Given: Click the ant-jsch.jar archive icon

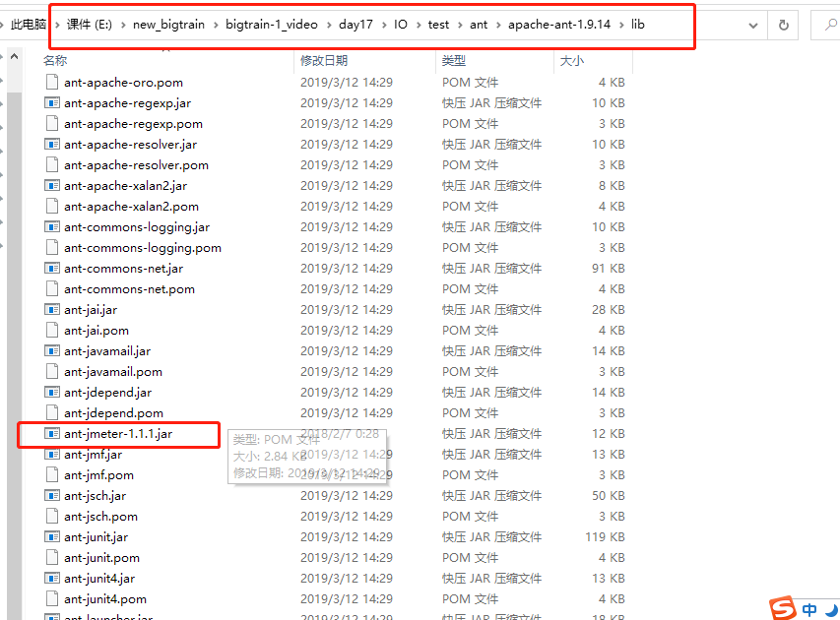Looking at the screenshot, I should 52,496.
